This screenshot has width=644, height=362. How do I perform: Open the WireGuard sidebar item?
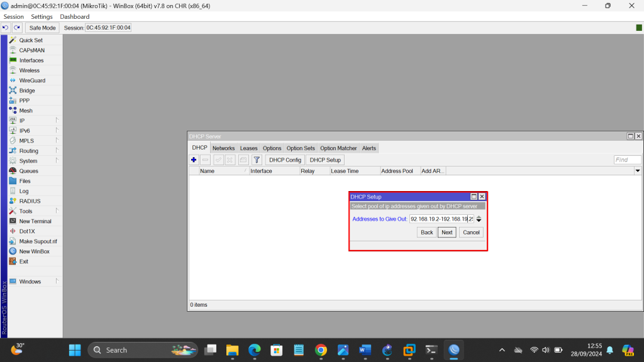point(32,80)
